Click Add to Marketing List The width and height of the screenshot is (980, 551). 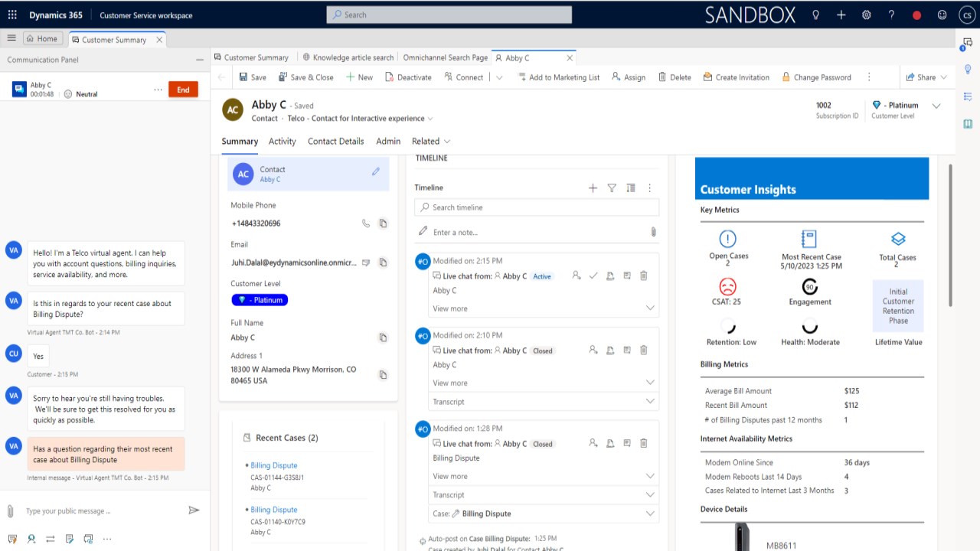click(559, 77)
